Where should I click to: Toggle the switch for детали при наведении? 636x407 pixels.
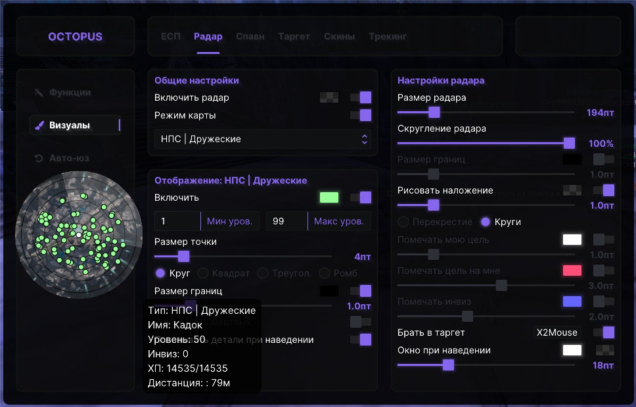(361, 340)
